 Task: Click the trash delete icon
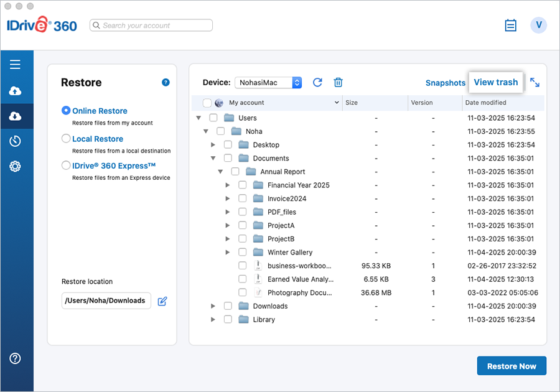[x=338, y=83]
